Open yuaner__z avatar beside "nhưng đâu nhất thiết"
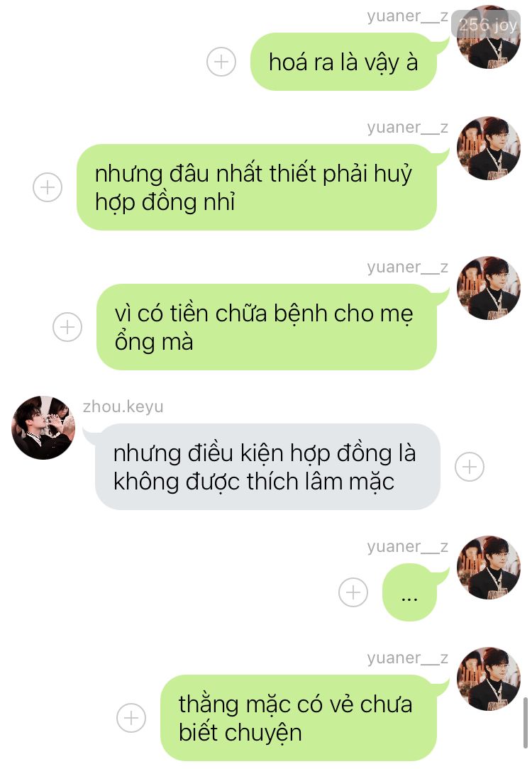The width and height of the screenshot is (532, 769). 488,148
